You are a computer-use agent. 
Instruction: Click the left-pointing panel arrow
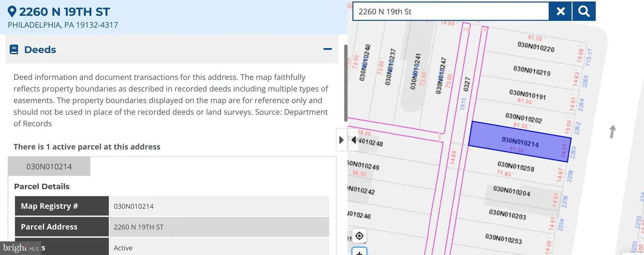click(x=353, y=140)
